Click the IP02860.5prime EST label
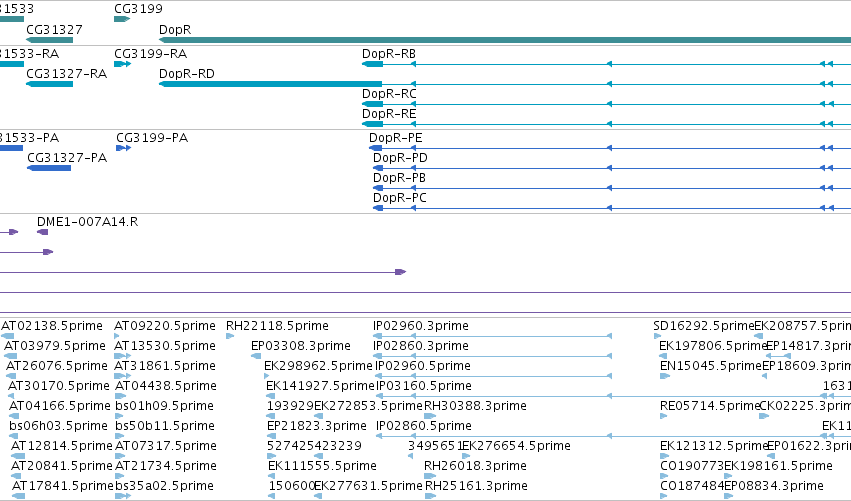This screenshot has height=501, width=851. point(424,426)
